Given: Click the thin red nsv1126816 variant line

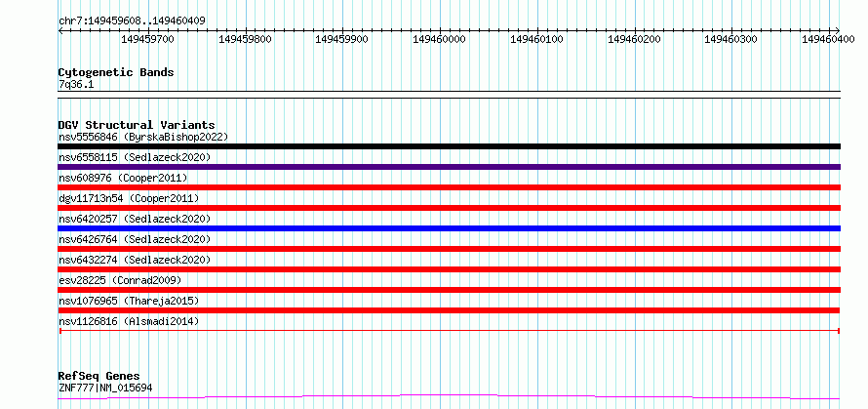Looking at the screenshot, I should point(449,331).
